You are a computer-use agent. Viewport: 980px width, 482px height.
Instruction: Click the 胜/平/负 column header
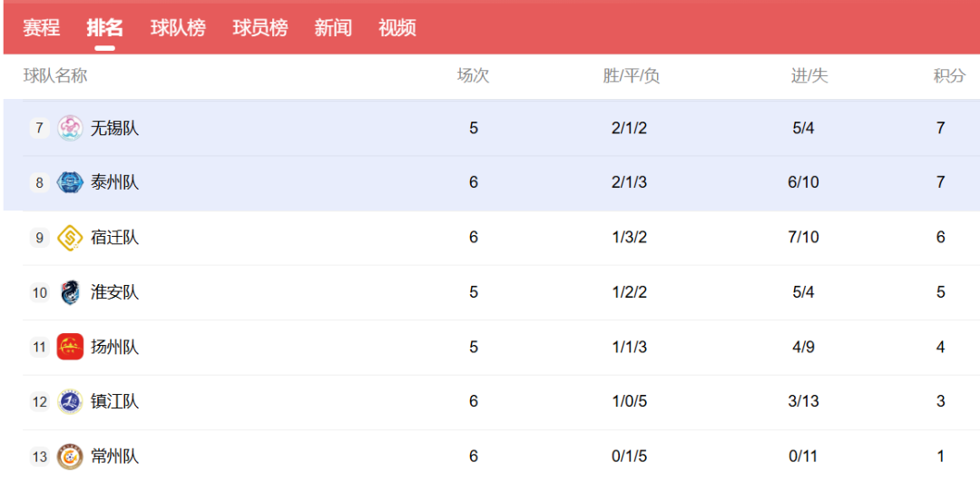click(x=632, y=75)
